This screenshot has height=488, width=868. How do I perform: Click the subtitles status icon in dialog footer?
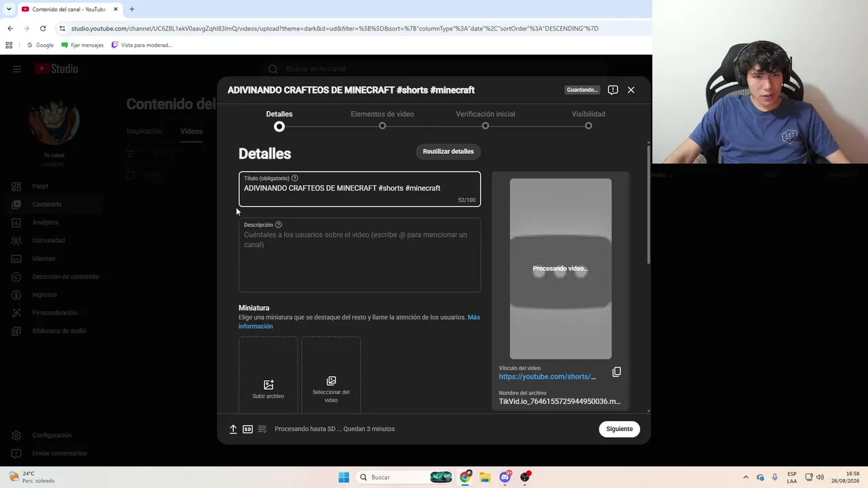point(262,429)
